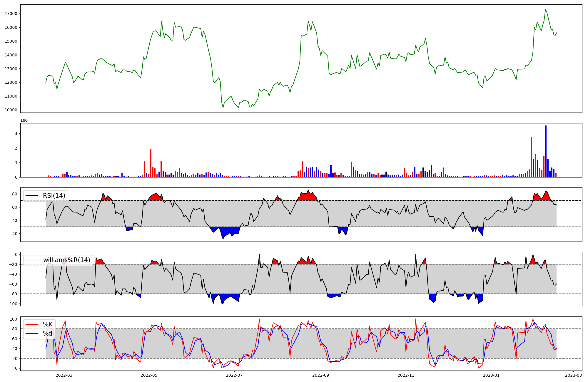Click the 17000 price axis tick label
Screen dimensions: 588x382
click(x=11, y=14)
